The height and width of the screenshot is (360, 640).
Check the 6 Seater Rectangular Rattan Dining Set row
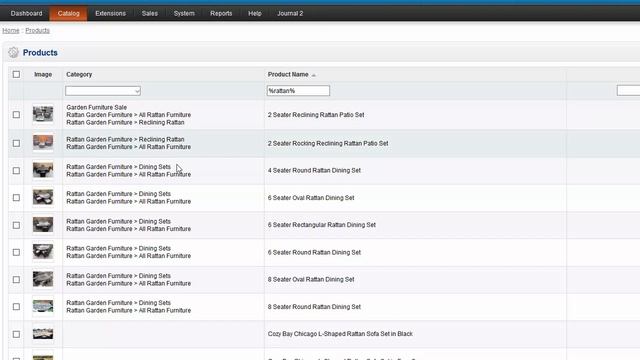16,225
